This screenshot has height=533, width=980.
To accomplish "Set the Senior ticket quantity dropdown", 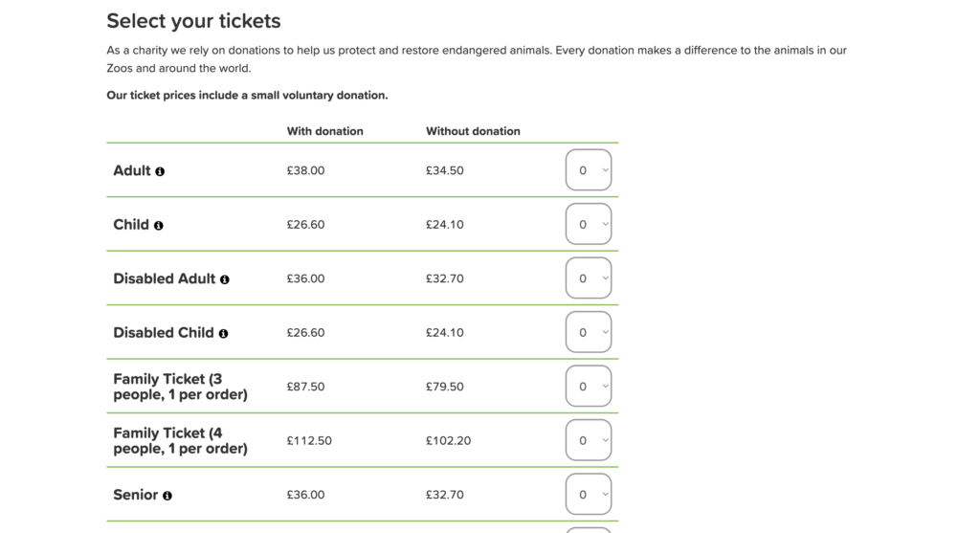I will [x=589, y=495].
